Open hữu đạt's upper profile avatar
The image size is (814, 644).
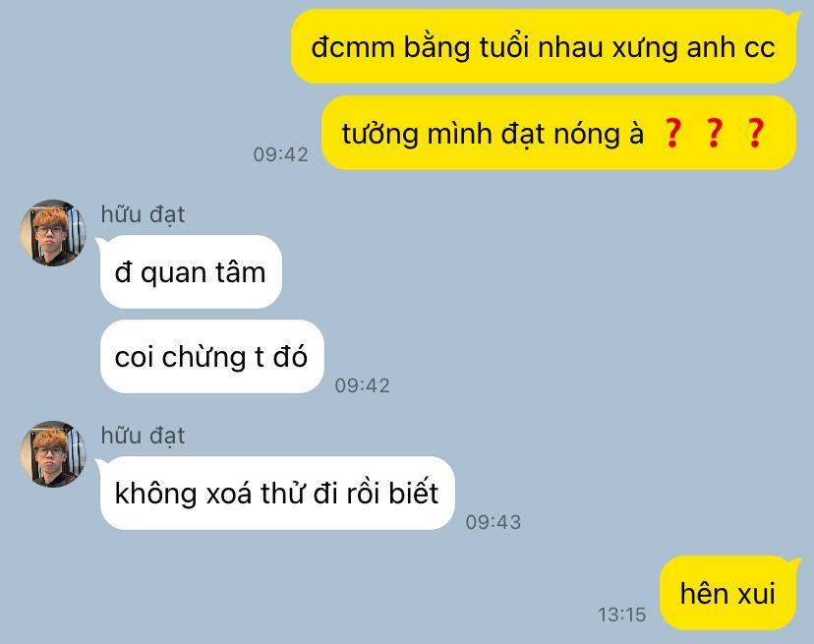click(x=52, y=233)
